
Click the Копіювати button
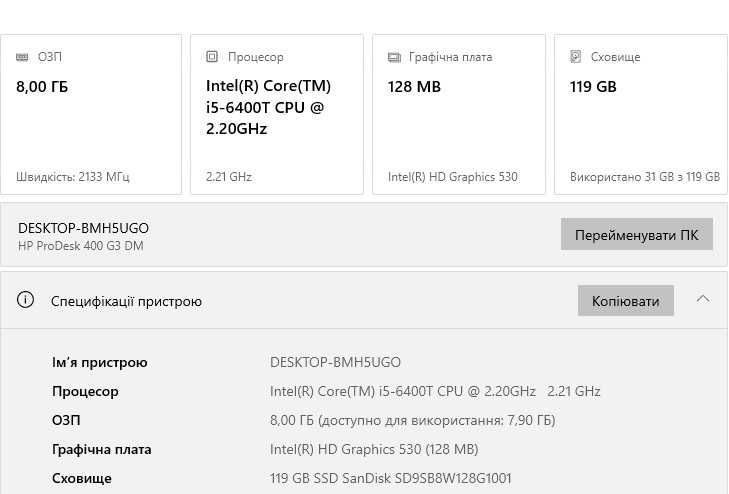tap(626, 301)
